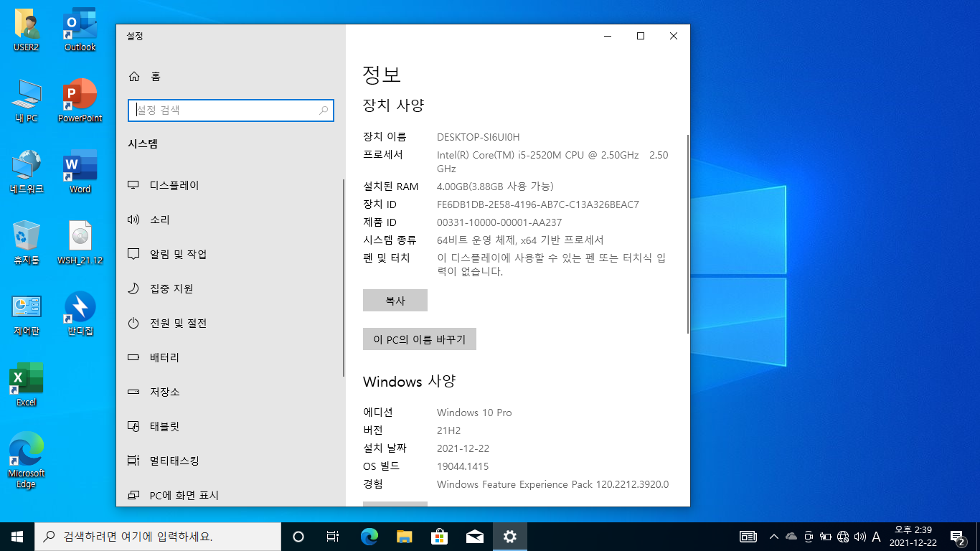Click the battery tray icon
The image size is (980, 551).
click(826, 537)
